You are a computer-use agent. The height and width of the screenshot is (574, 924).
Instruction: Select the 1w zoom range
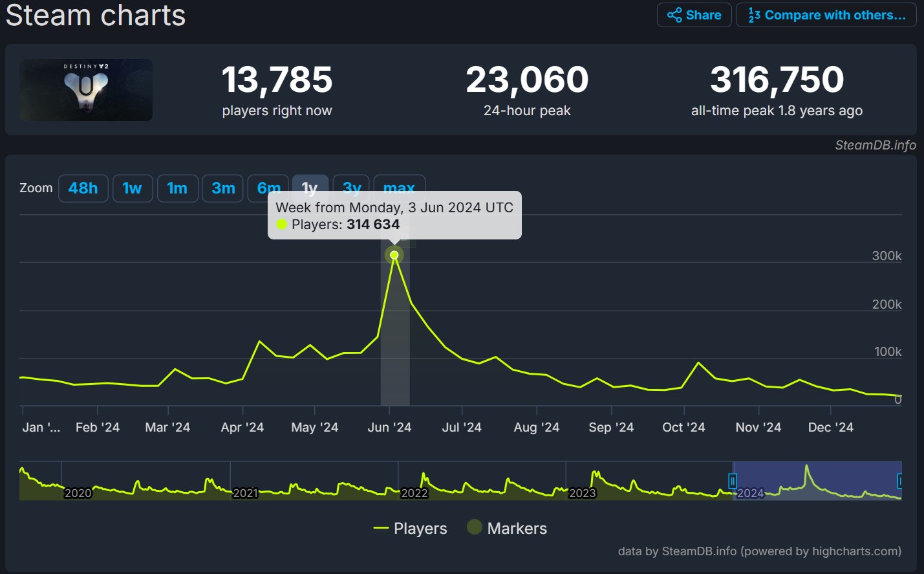[133, 188]
